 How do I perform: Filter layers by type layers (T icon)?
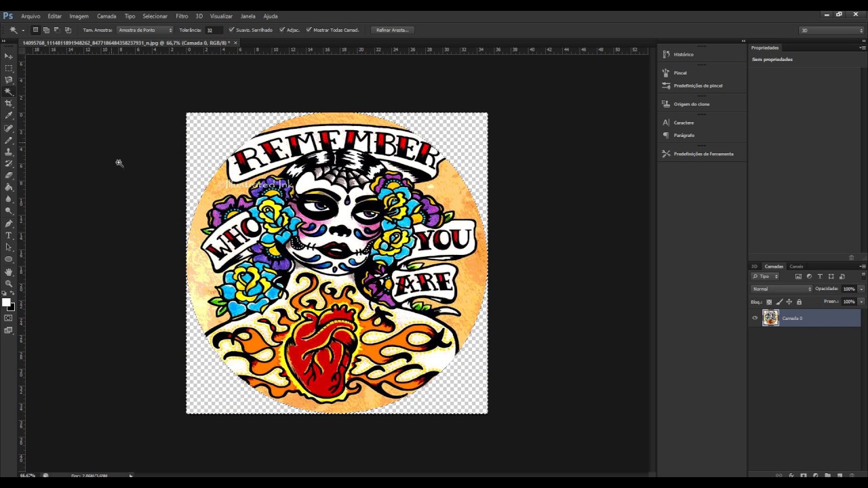(820, 277)
